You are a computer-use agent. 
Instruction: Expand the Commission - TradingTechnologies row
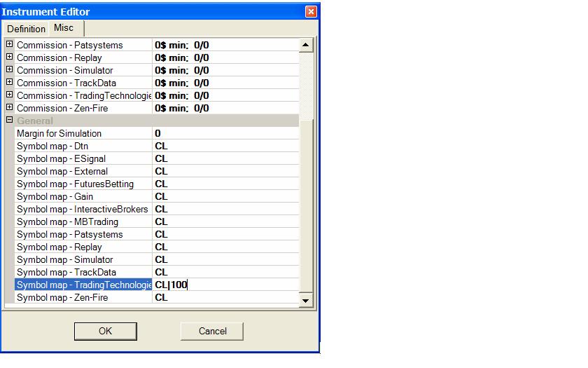point(10,95)
